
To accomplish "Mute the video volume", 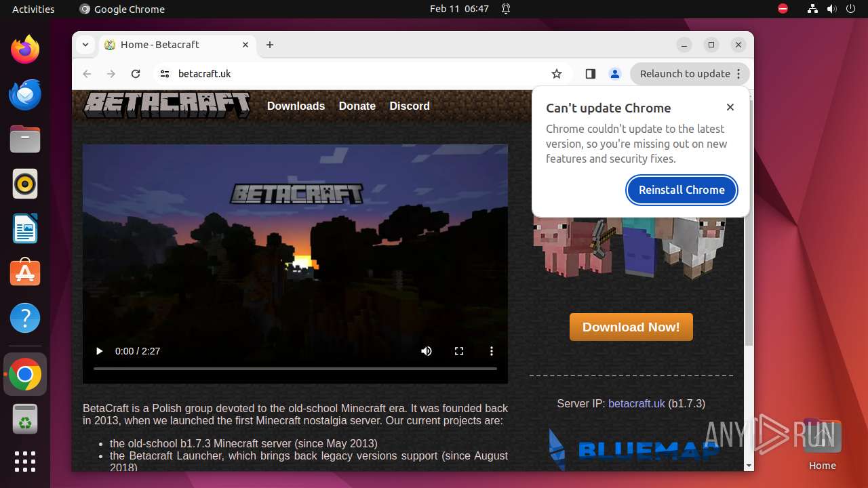I will point(427,351).
